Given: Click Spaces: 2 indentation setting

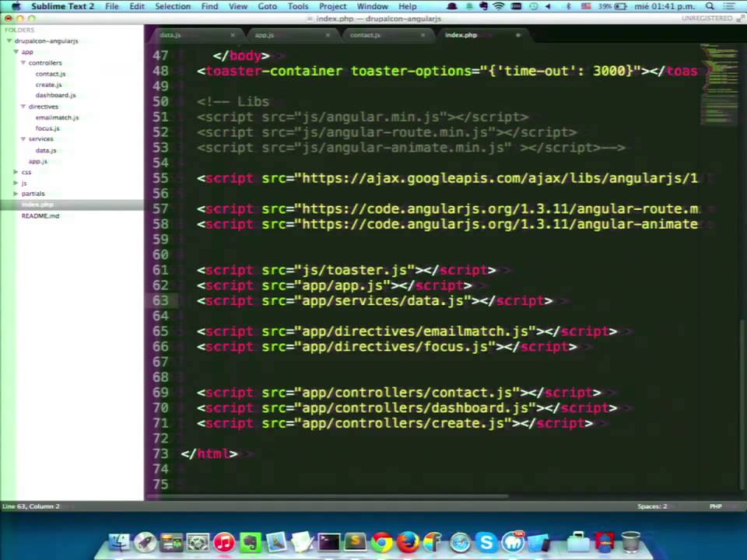Looking at the screenshot, I should tap(652, 506).
